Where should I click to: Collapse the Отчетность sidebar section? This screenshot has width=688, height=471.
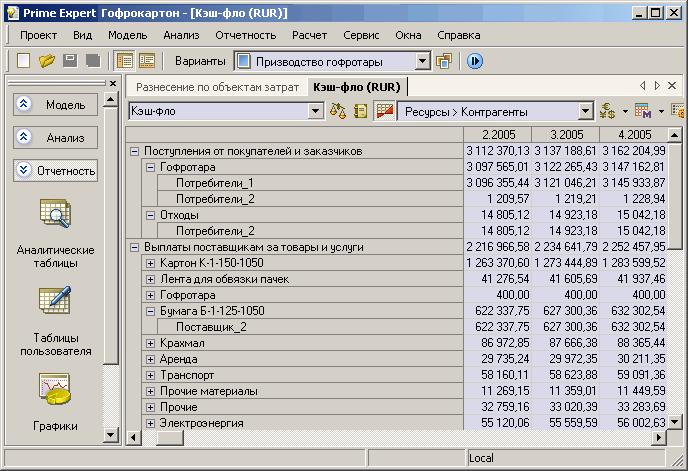click(x=55, y=170)
